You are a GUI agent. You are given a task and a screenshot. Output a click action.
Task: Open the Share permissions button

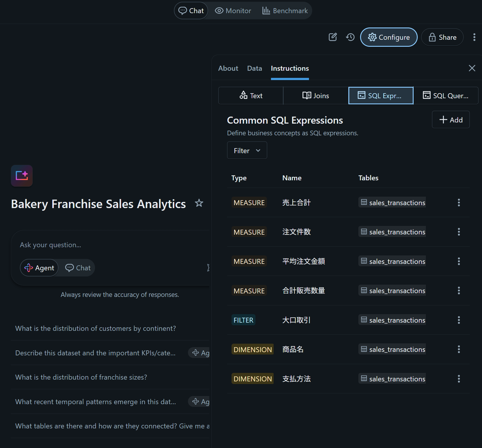(442, 37)
